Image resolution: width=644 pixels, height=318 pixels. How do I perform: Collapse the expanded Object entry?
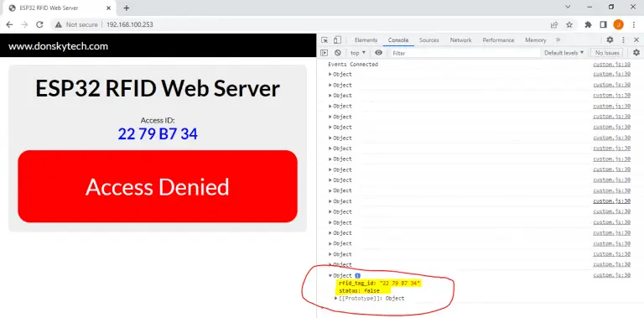(330, 276)
